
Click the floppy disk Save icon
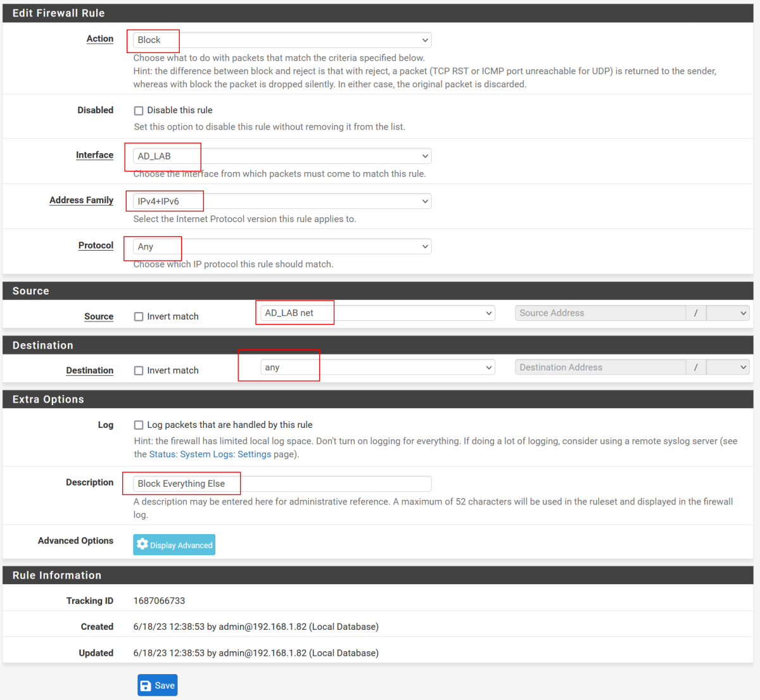pos(146,685)
